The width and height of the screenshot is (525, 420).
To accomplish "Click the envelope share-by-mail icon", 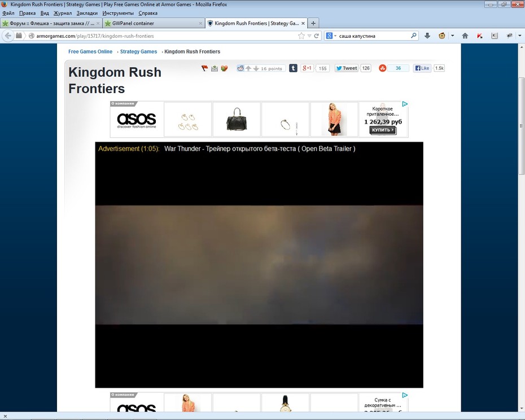I will (215, 68).
